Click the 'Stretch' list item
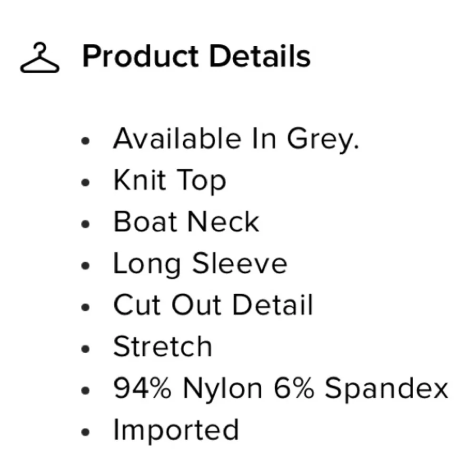Viewport: 476px width, 476px height. point(162,347)
